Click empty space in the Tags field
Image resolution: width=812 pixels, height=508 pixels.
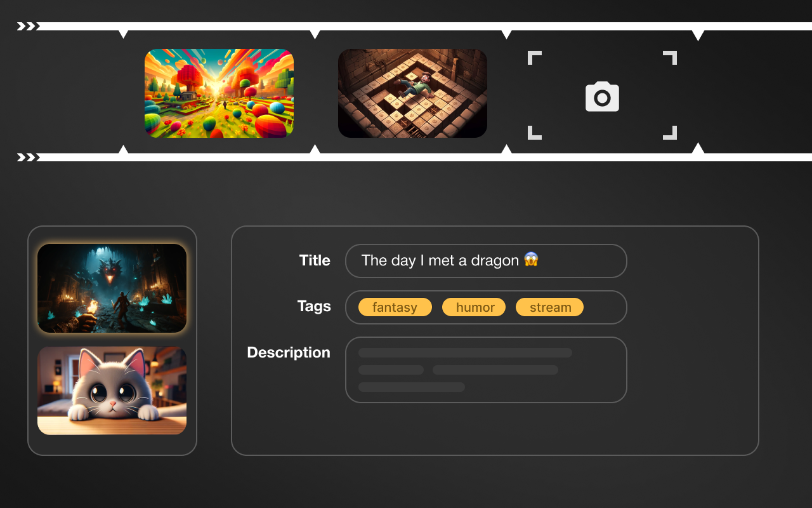(604, 307)
